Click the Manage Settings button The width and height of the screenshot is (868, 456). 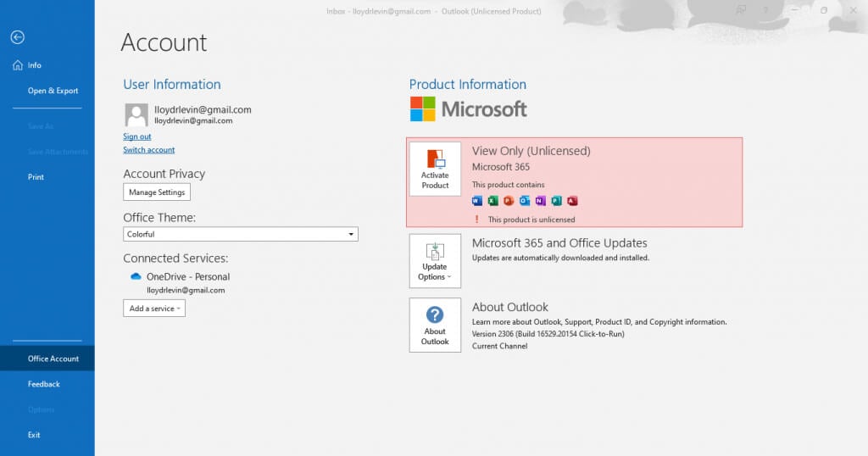coord(157,192)
